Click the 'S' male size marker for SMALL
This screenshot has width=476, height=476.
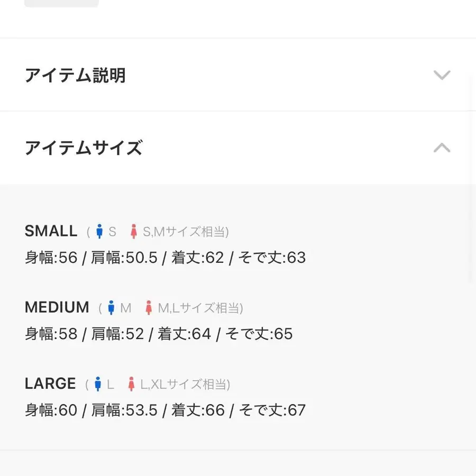coord(111,231)
